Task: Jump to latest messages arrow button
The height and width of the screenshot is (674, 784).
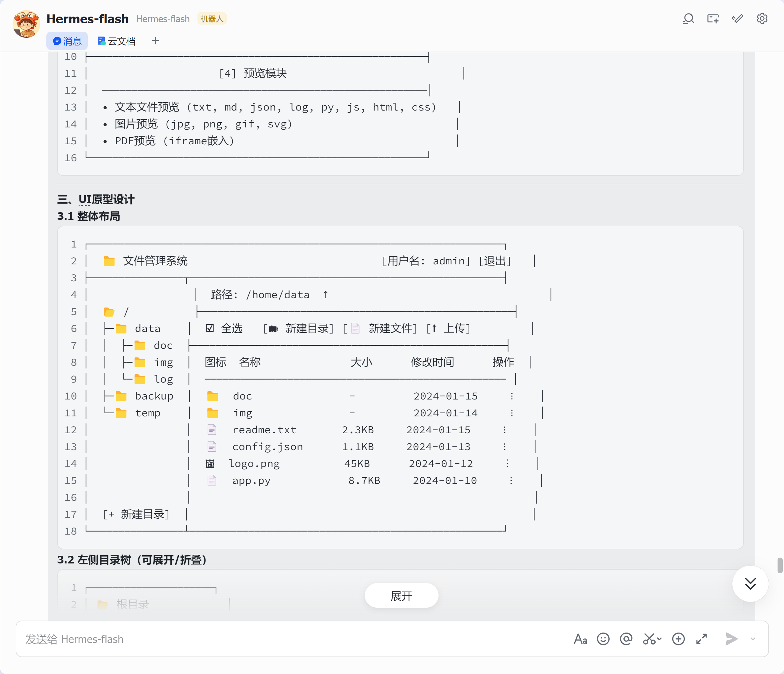Action: [750, 583]
